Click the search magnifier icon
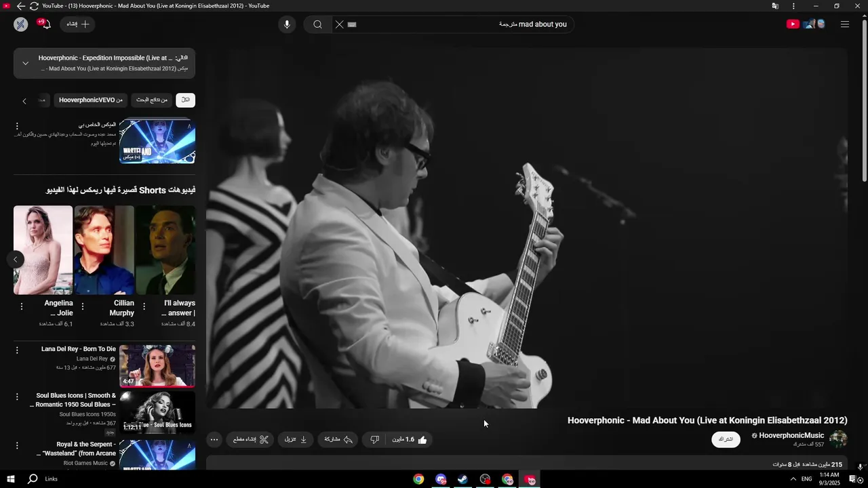The height and width of the screenshot is (488, 868). (317, 24)
